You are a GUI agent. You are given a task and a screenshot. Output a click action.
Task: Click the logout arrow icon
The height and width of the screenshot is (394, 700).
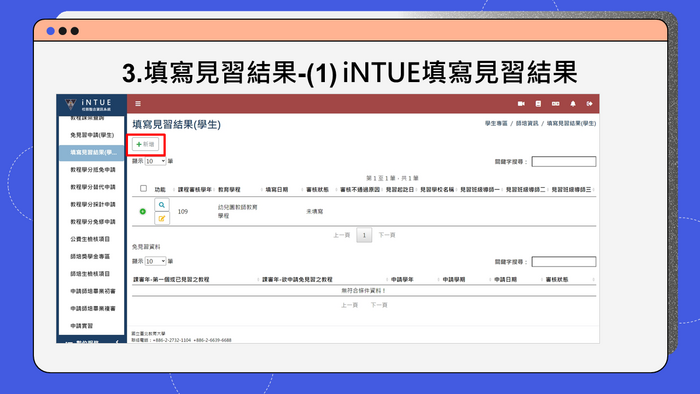pos(590,104)
